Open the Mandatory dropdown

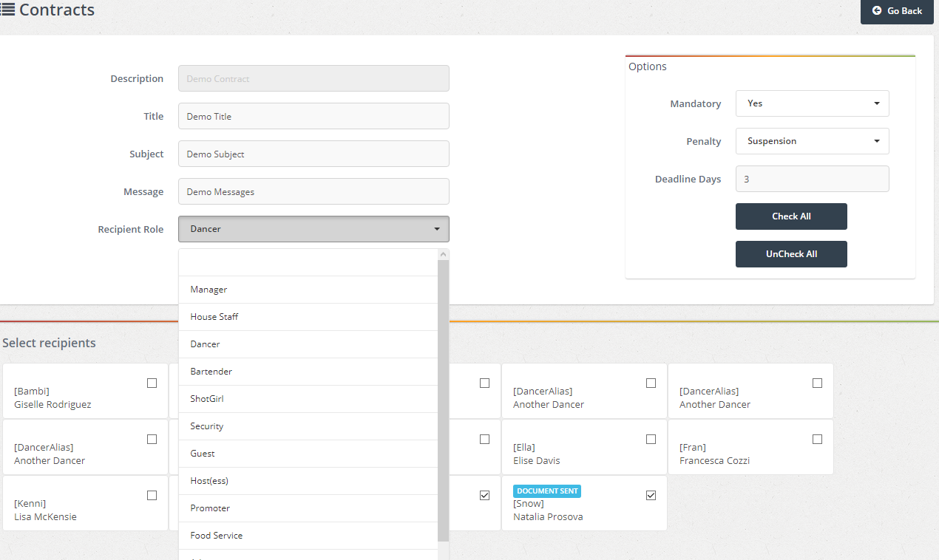point(812,103)
